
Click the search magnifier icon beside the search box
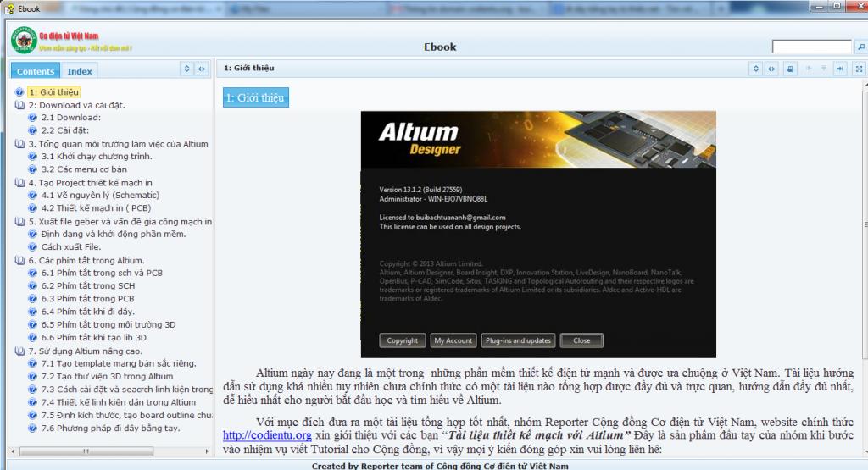pos(861,47)
